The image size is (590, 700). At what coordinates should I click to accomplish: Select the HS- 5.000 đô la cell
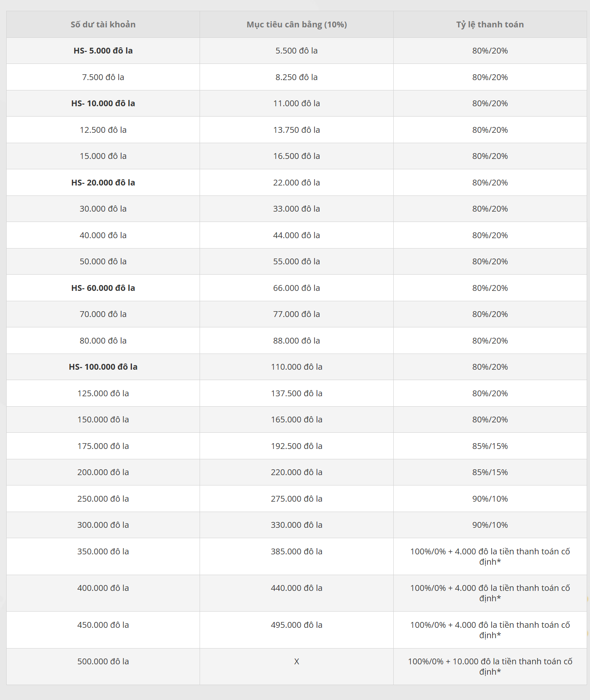(103, 51)
